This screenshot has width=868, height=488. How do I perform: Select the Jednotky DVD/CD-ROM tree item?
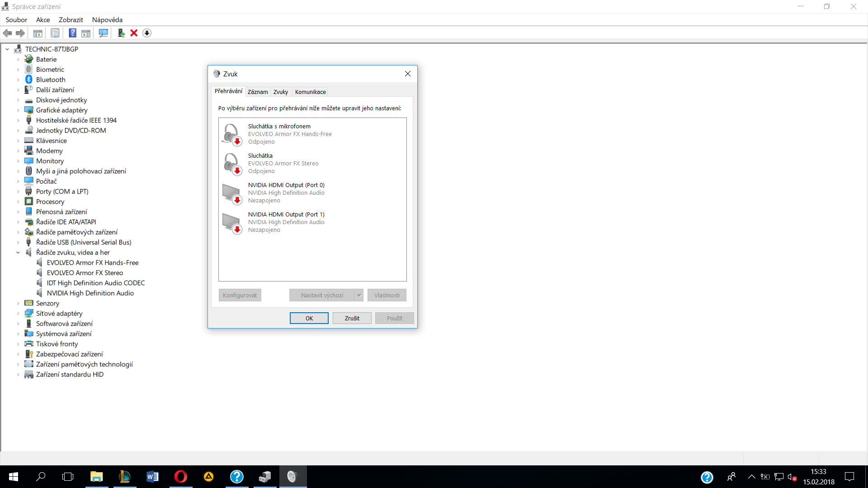click(71, 131)
